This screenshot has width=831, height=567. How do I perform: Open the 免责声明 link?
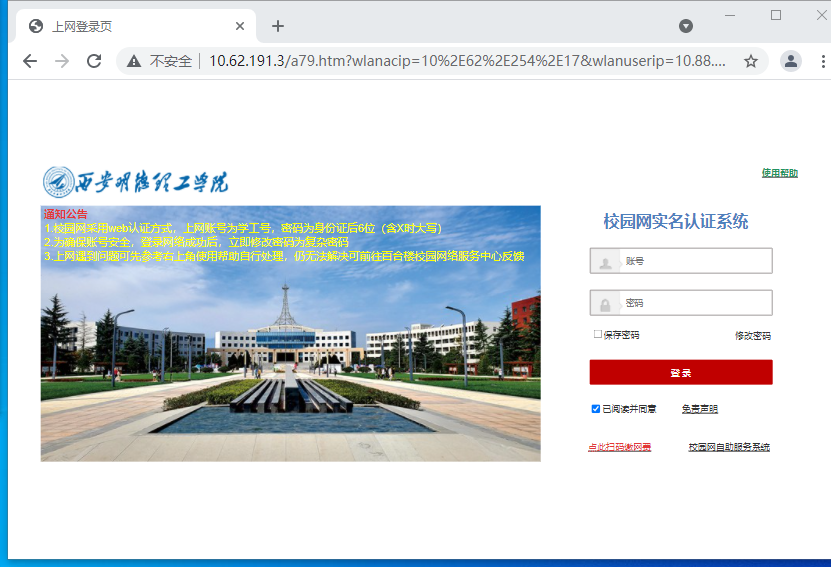tap(699, 409)
